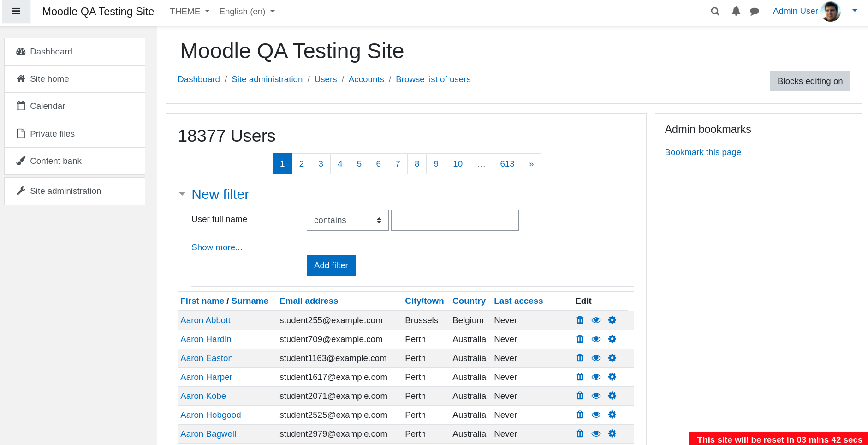The image size is (868, 445).
Task: Delete user Aaron Hardin trash icon
Action: coord(580,339)
